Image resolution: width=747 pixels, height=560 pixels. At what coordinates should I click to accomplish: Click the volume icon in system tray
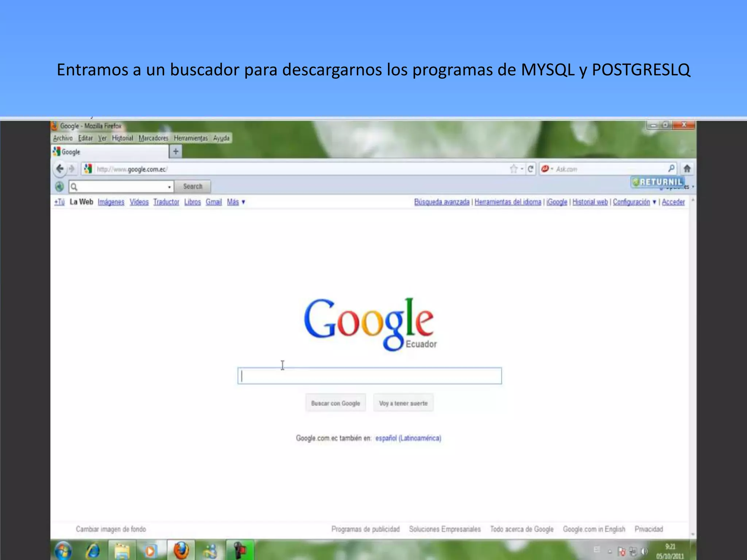click(645, 551)
